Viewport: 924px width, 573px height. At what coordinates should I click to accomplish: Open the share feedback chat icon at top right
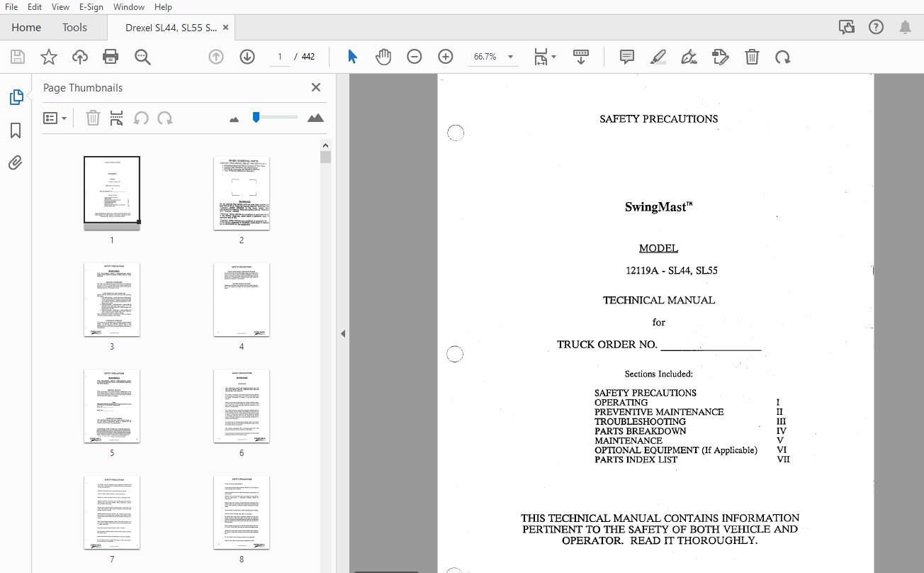[846, 27]
